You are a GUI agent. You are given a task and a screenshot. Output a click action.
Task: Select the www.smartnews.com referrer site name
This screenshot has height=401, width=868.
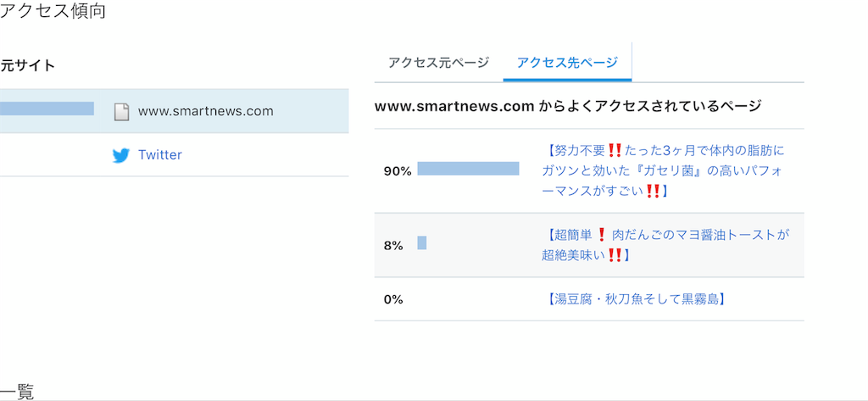click(206, 111)
